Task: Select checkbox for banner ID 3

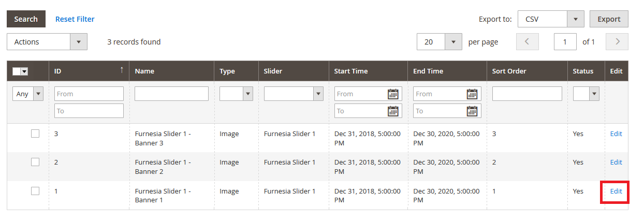Action: 35,134
